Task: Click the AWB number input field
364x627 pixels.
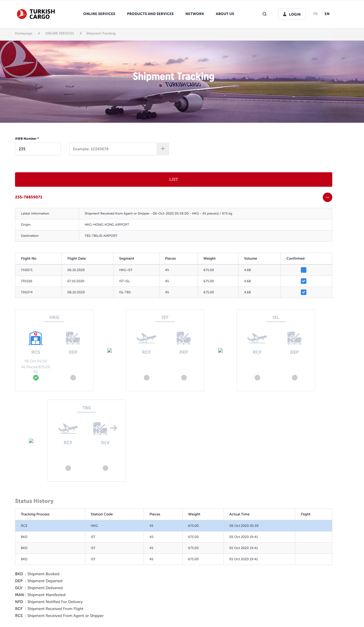Action: coord(113,149)
